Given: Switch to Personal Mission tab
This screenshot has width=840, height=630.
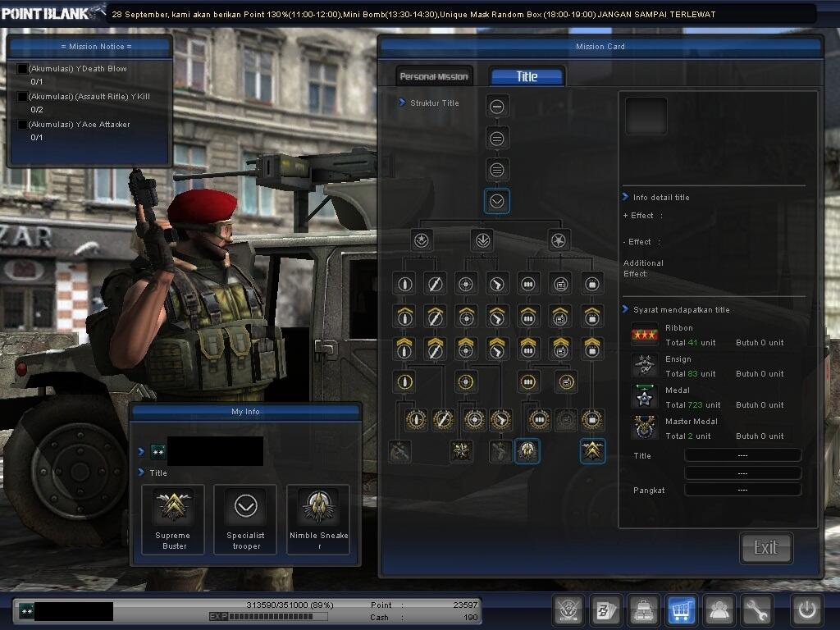Looking at the screenshot, I should 434,76.
